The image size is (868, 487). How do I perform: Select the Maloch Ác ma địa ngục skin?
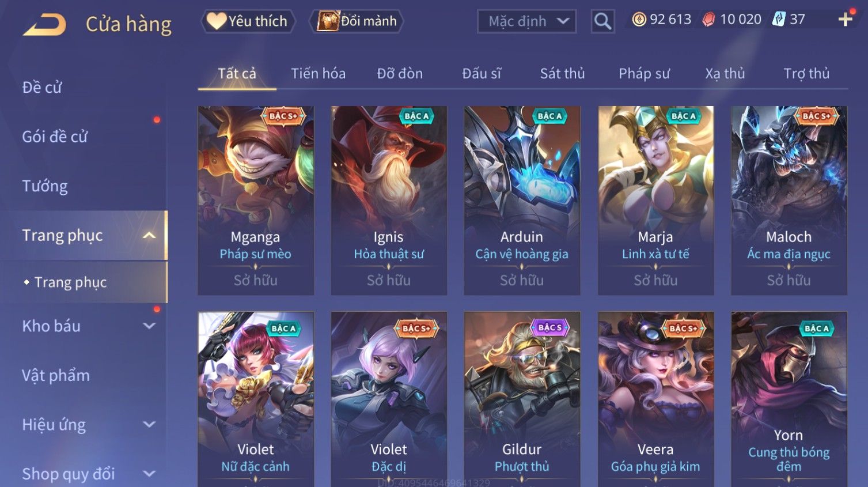point(789,201)
